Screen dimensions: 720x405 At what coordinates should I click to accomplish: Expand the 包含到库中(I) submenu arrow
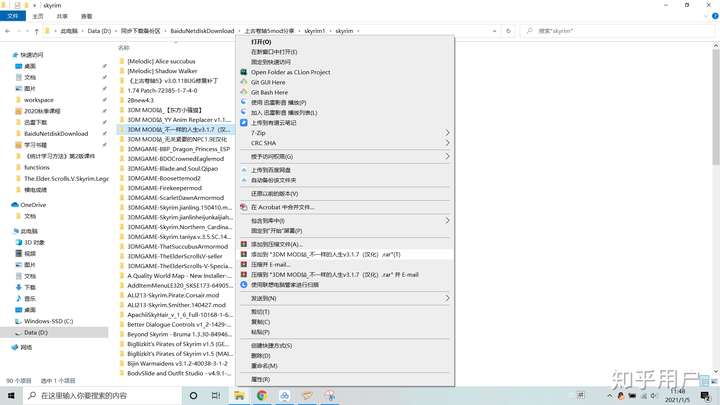(x=447, y=220)
